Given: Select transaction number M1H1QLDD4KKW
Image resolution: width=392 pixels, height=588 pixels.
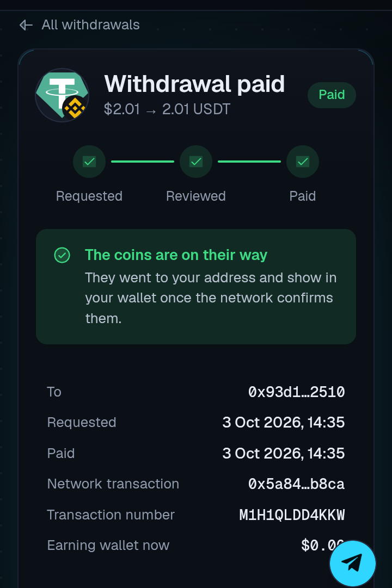Looking at the screenshot, I should coord(292,515).
